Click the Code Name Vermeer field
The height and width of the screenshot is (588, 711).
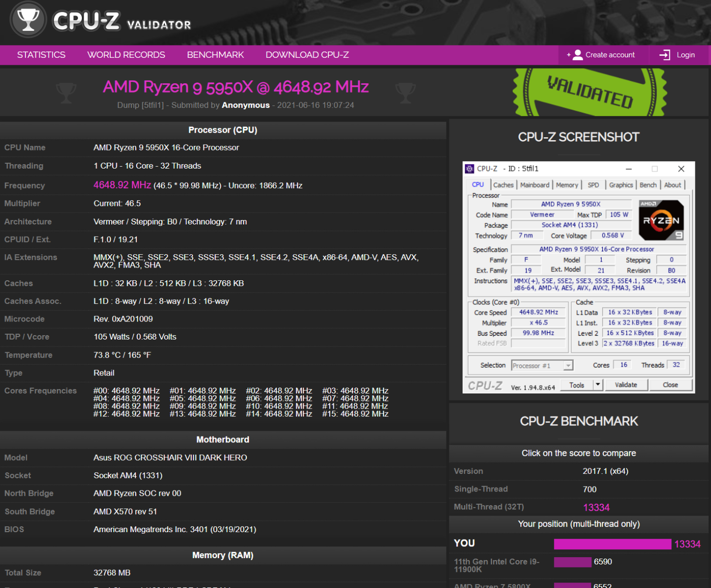point(542,215)
